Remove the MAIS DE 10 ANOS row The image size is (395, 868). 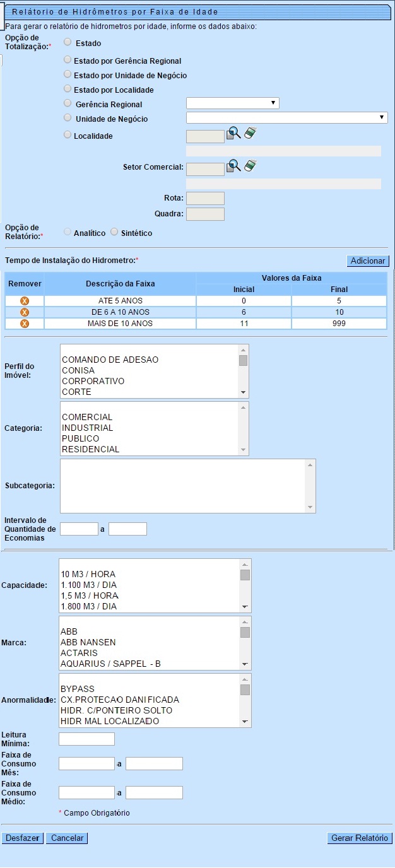point(25,324)
